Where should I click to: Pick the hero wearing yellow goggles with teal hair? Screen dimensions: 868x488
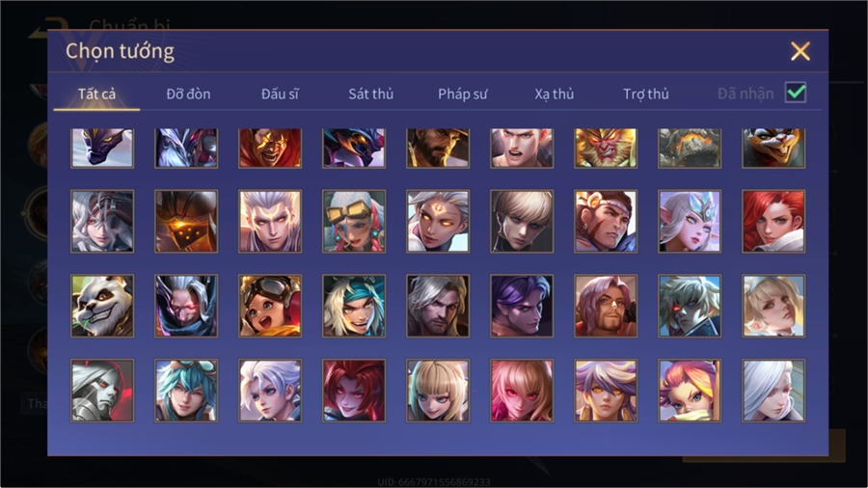click(354, 221)
